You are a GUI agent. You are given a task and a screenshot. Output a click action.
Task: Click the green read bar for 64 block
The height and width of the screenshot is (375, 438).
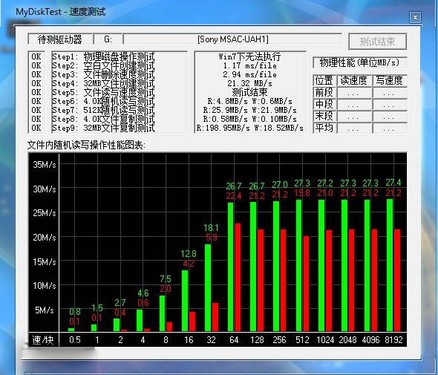click(230, 267)
